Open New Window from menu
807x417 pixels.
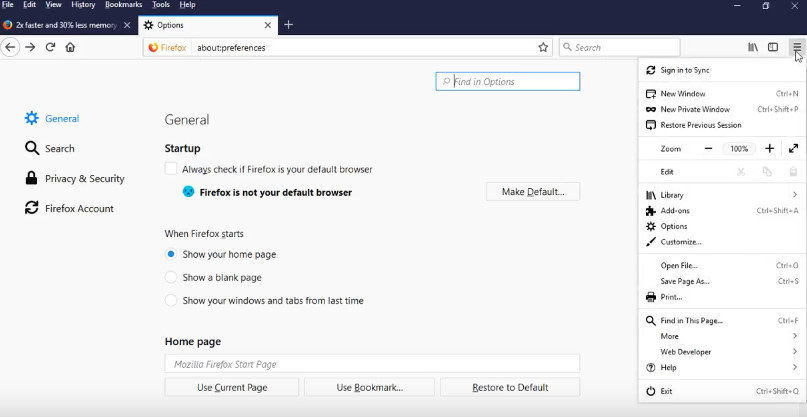pos(722,94)
